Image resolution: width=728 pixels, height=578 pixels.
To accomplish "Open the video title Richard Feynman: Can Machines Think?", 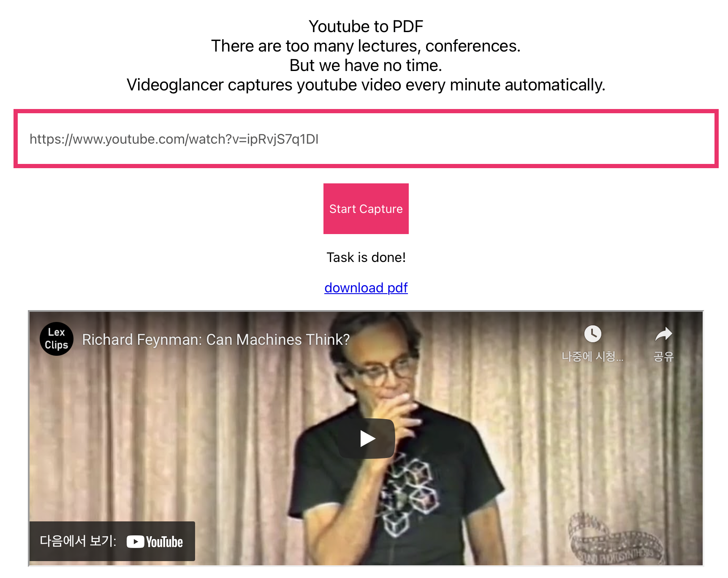I will 216,339.
